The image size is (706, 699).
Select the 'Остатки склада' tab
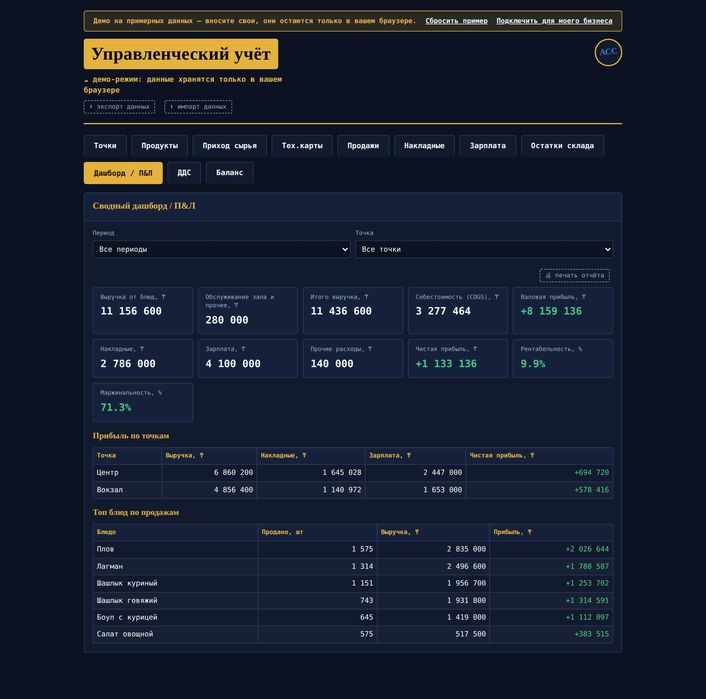562,145
